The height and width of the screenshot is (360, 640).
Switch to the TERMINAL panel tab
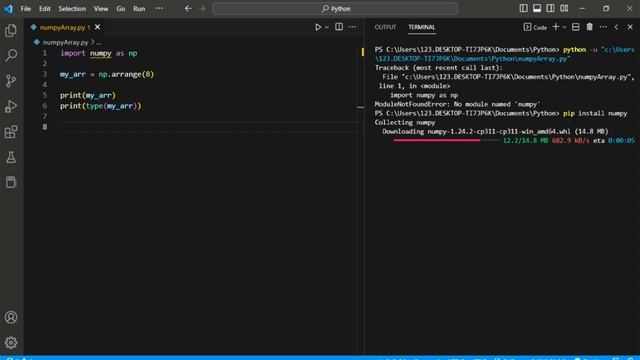point(422,27)
